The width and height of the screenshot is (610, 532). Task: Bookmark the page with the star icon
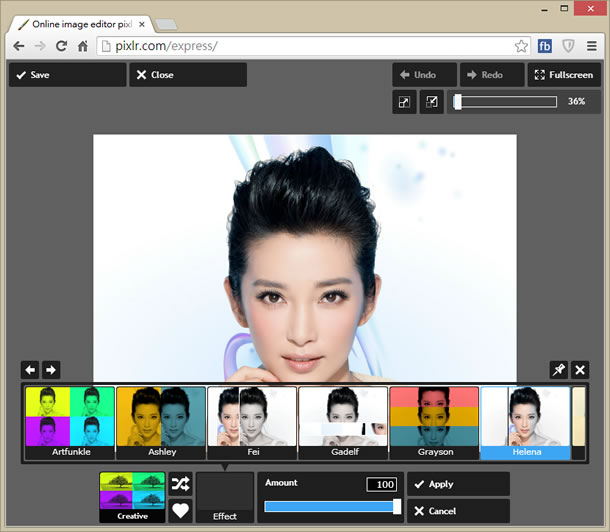[521, 46]
